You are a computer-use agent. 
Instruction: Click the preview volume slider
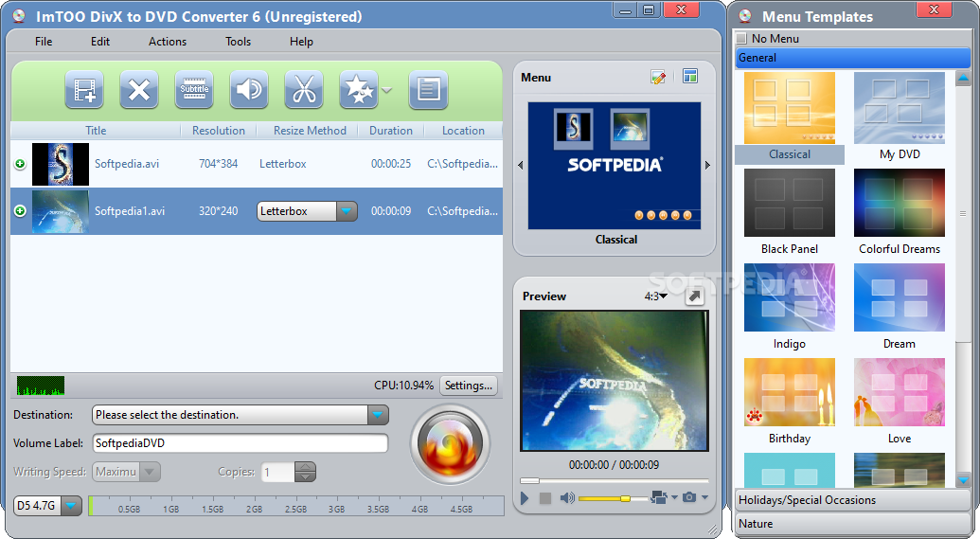pyautogui.click(x=613, y=498)
